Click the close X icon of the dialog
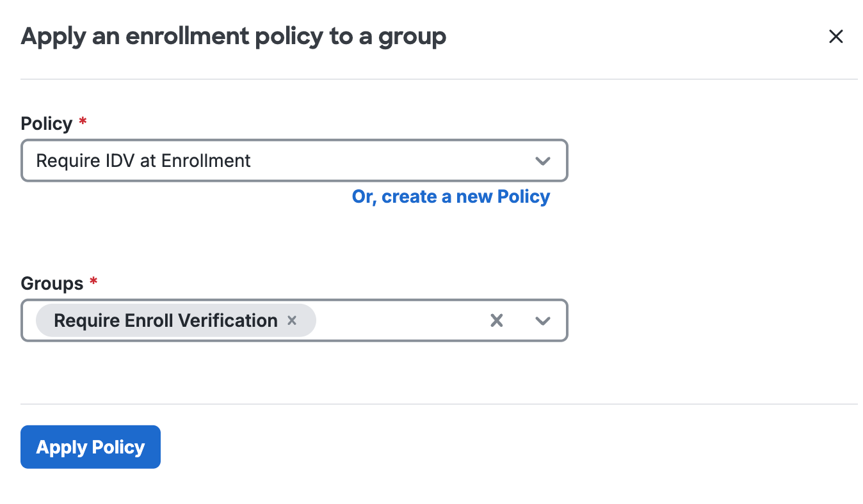 coord(836,36)
